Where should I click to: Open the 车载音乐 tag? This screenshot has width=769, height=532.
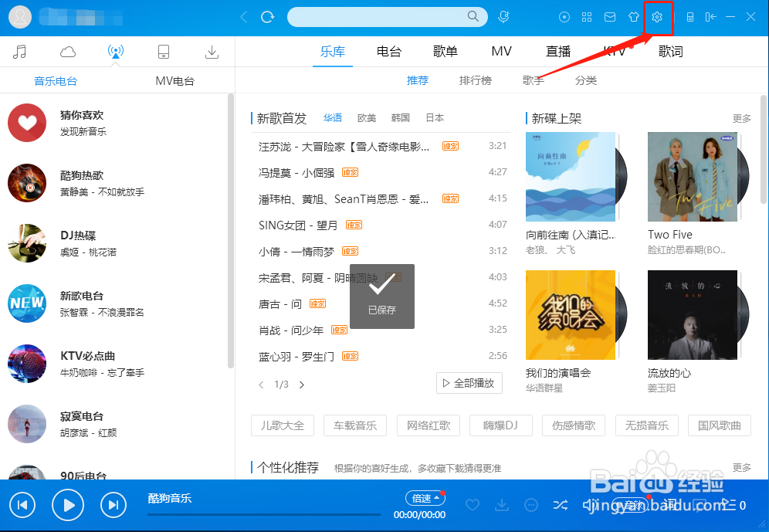[355, 425]
